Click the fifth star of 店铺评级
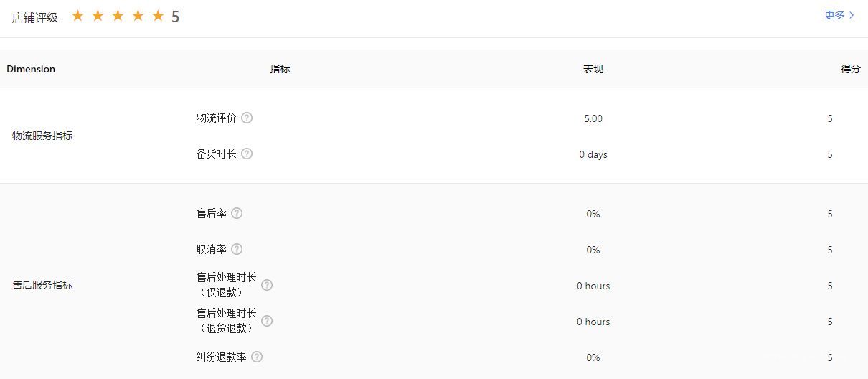This screenshot has width=868, height=379. [159, 16]
